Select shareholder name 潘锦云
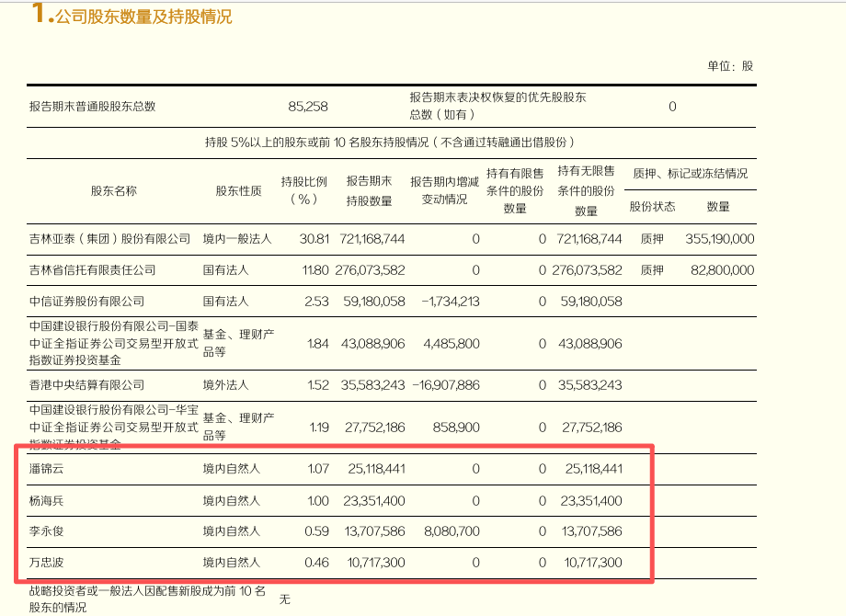The image size is (846, 616). tap(46, 469)
